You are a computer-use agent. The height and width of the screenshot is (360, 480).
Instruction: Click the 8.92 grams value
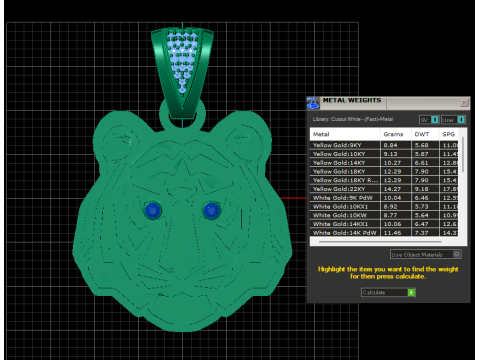coord(390,206)
